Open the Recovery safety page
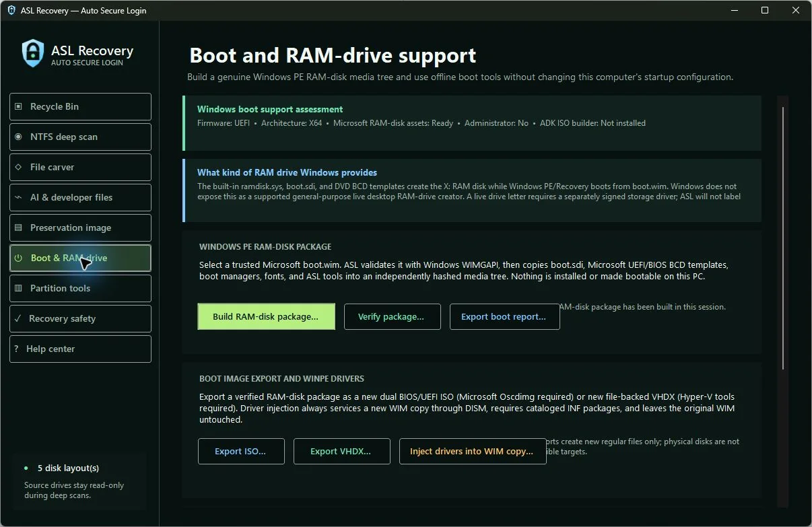Screen dimensions: 812x527 (80, 318)
